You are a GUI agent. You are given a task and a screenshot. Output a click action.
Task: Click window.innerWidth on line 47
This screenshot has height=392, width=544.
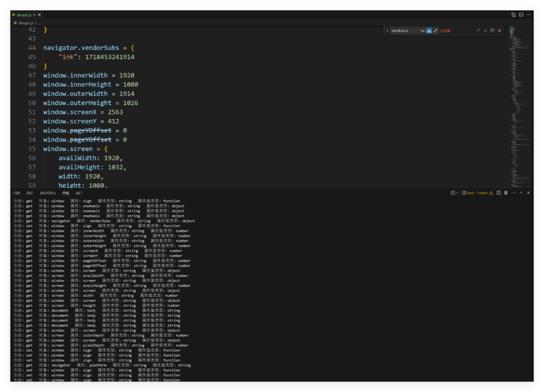75,75
